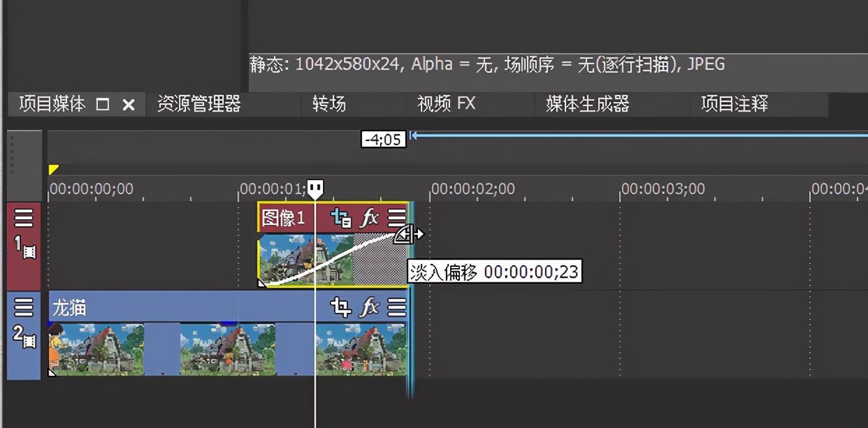Viewport: 868px width, 428px height.
Task: Select the track 2 blue header
Action: [24, 335]
